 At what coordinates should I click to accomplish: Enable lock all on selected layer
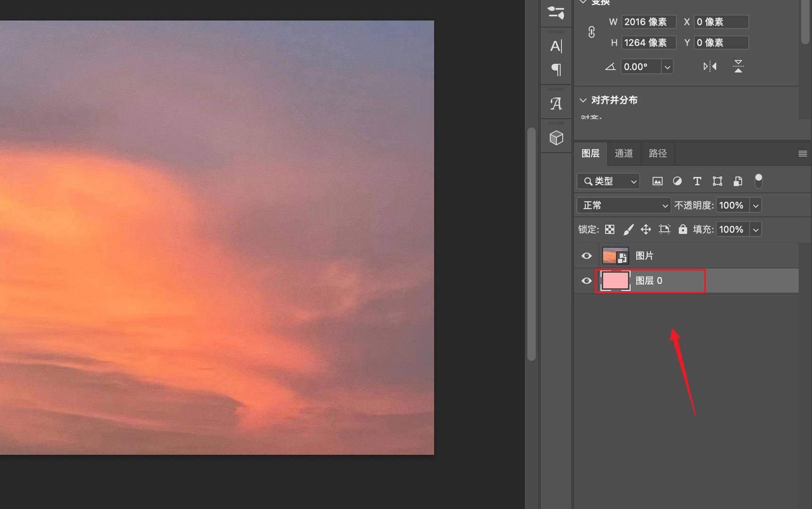[x=683, y=230]
